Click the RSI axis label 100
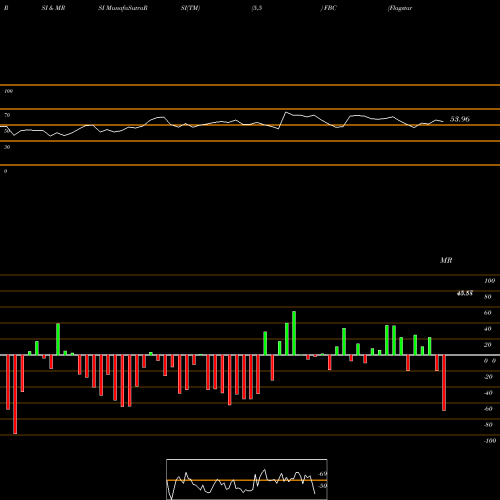Screen dimensions: 500x500 8,91
